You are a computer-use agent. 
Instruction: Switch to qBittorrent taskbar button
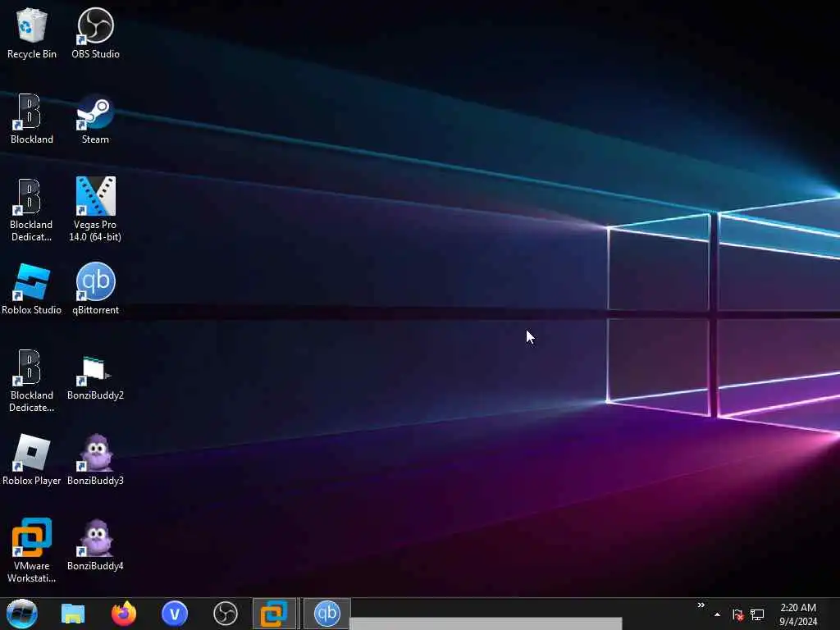327,614
